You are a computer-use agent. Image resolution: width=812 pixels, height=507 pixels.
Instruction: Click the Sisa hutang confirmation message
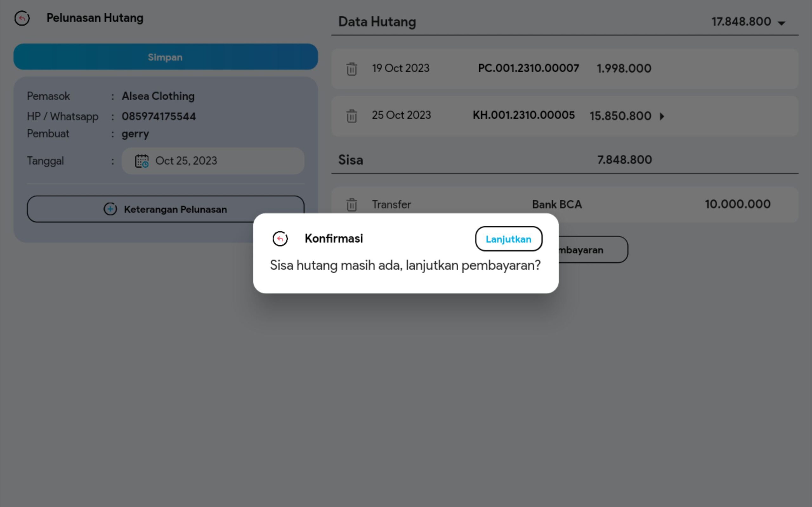405,265
